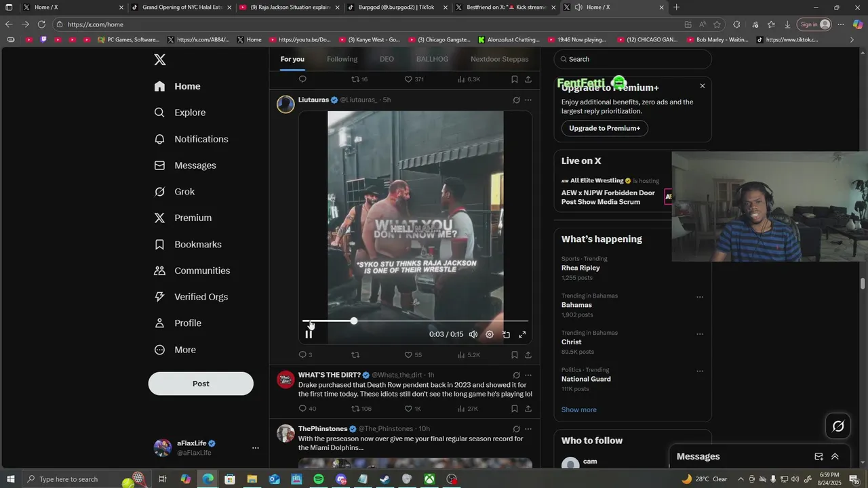Switch to the BALLHOG tab
This screenshot has height=488, width=868.
[432, 59]
